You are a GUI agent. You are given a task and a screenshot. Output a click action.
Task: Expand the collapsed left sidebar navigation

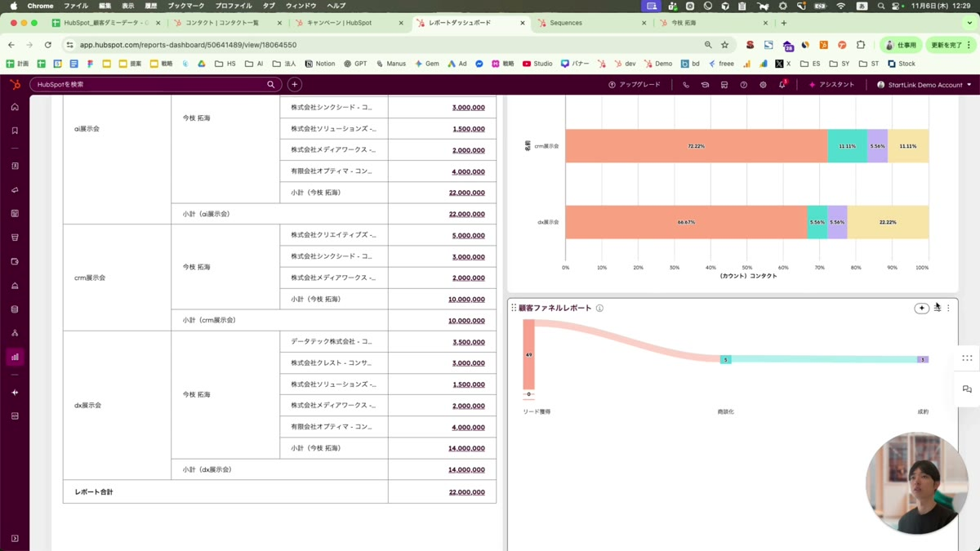(x=15, y=539)
